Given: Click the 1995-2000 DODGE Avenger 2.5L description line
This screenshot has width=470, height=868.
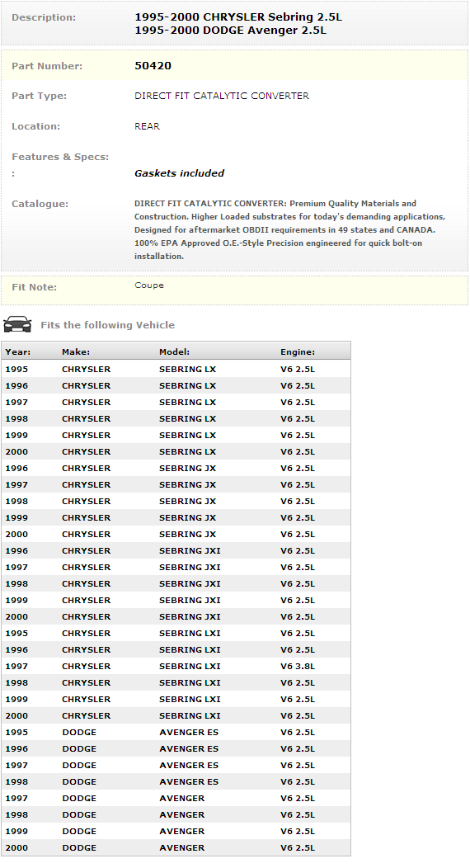Looking at the screenshot, I should pos(231,31).
